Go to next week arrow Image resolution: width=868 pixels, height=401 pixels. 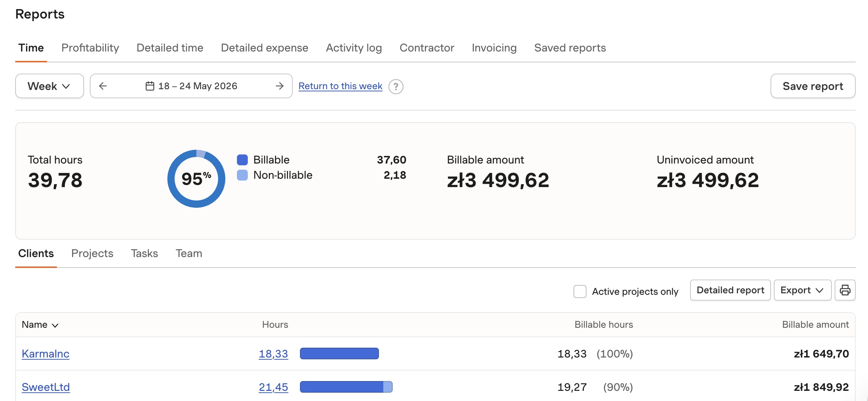(279, 86)
